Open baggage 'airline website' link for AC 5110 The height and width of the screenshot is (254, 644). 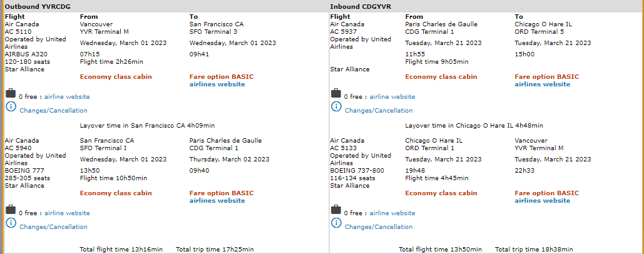point(67,97)
